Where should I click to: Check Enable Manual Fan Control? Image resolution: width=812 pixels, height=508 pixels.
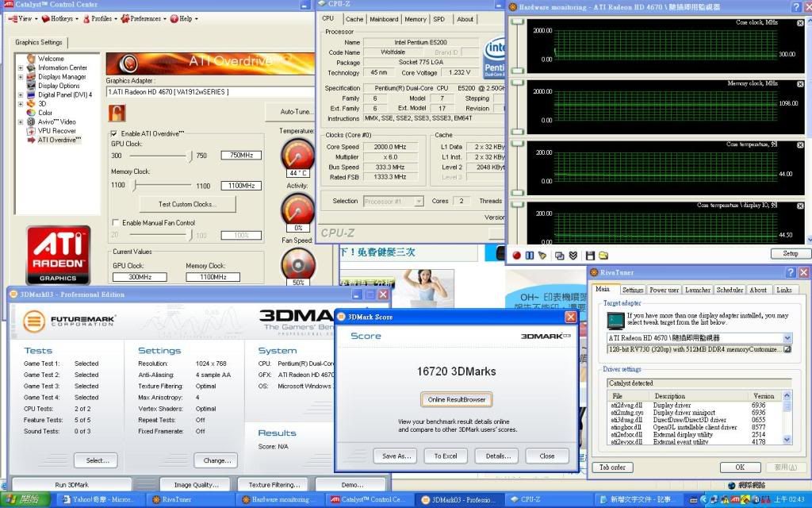tap(116, 223)
